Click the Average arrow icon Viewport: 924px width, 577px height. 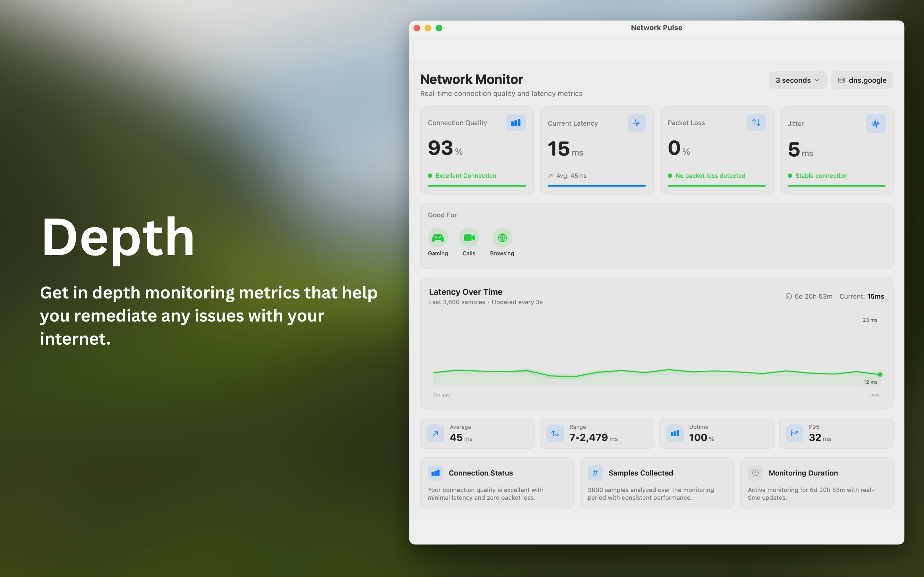pyautogui.click(x=435, y=433)
